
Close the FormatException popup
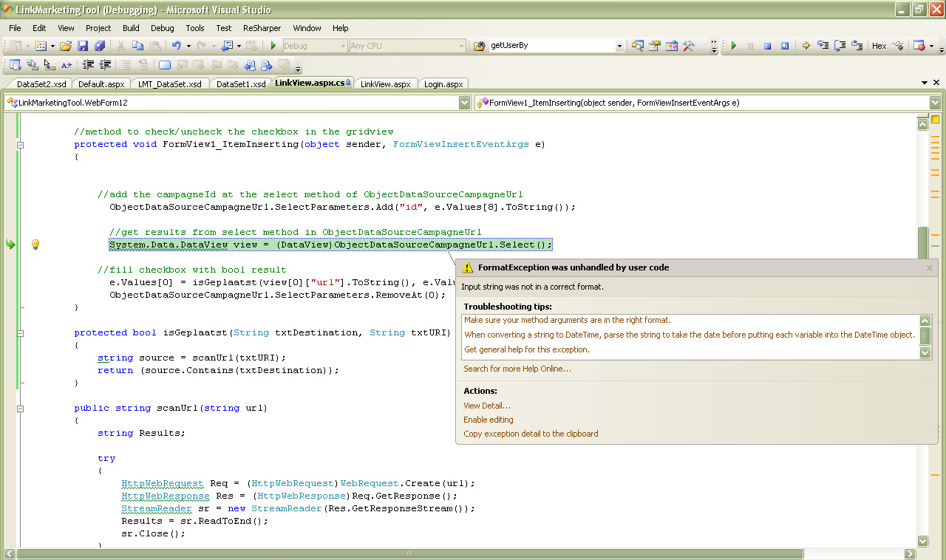point(930,267)
